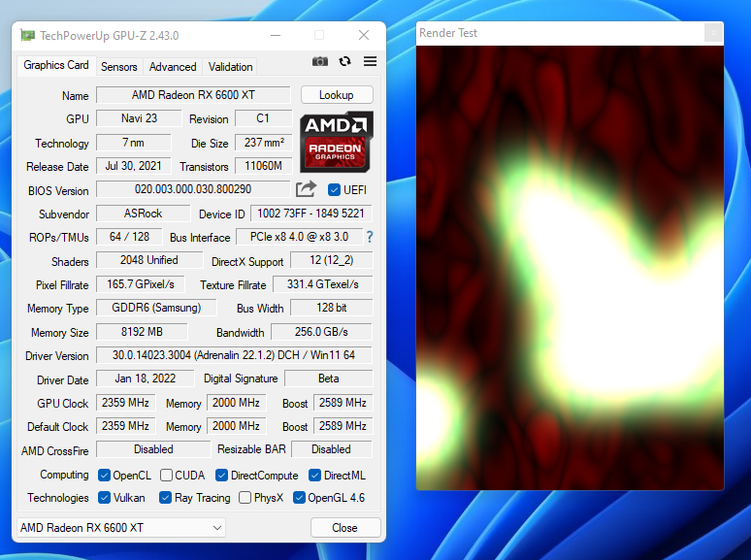Click Pixel Fillrate value 165.7 GPixel/s
Image resolution: width=751 pixels, height=560 pixels.
pos(141,284)
